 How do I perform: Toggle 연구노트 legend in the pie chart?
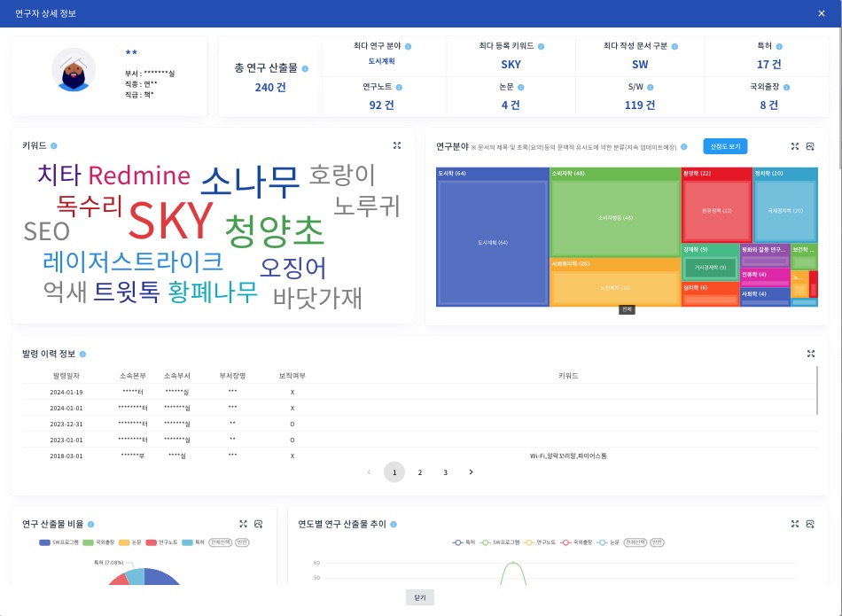pos(163,542)
